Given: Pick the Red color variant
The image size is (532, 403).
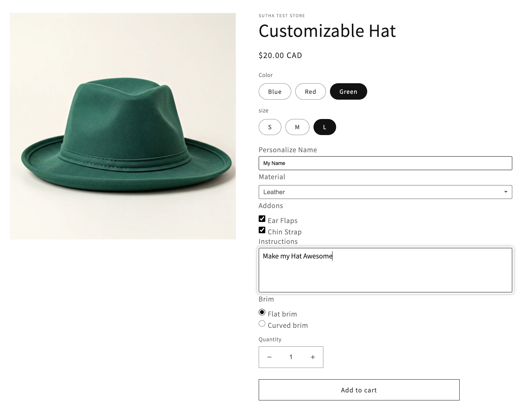Looking at the screenshot, I should pos(310,92).
